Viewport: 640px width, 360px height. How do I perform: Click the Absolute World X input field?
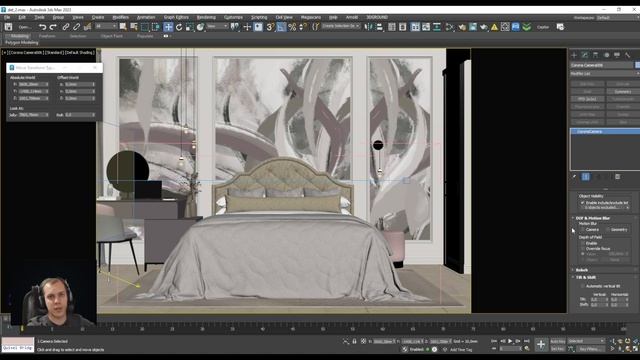[33, 84]
